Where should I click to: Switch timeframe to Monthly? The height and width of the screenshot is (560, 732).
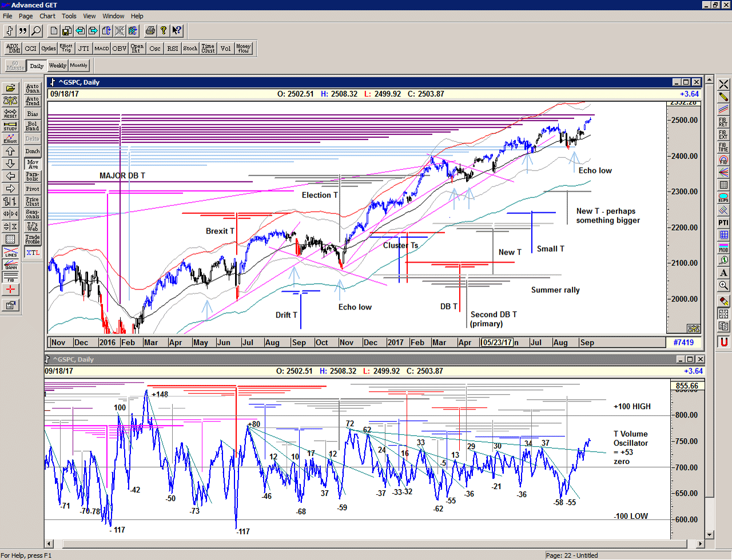(79, 66)
